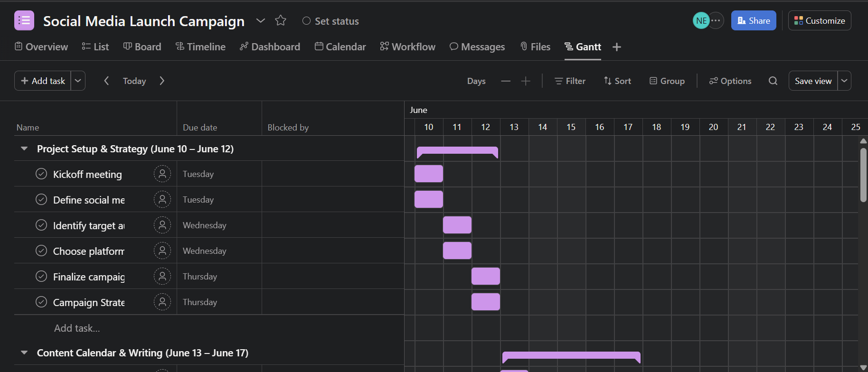The height and width of the screenshot is (372, 868).
Task: Select Choose platforms Gantt bar on June 11
Action: 457,251
